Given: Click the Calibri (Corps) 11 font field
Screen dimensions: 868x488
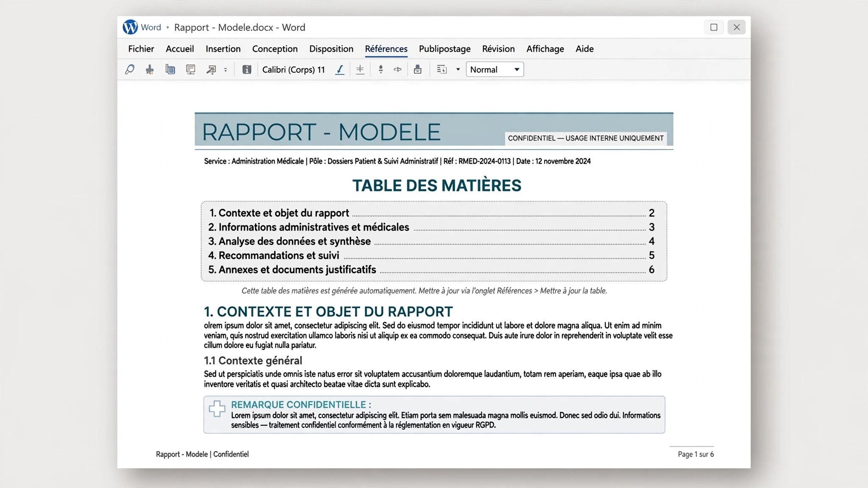Looking at the screenshot, I should pyautogui.click(x=293, y=69).
